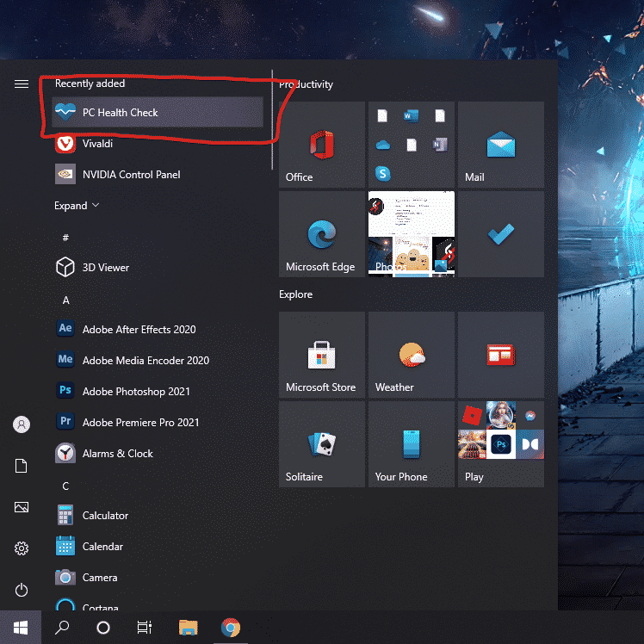Viewport: 644px width, 644px height.
Task: Launch Adobe Premiere Pro 2021
Action: tap(158, 422)
